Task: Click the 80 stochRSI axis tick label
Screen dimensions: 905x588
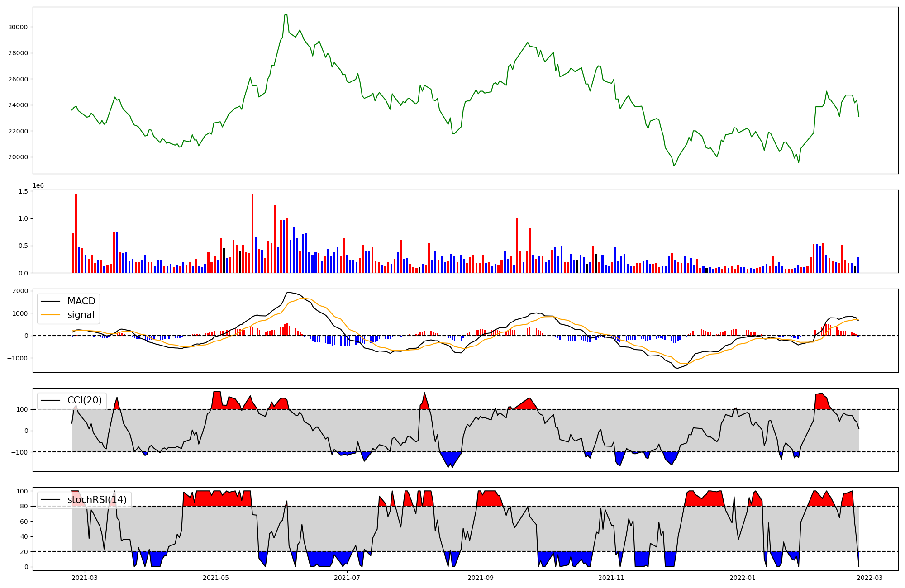Action: click(24, 507)
